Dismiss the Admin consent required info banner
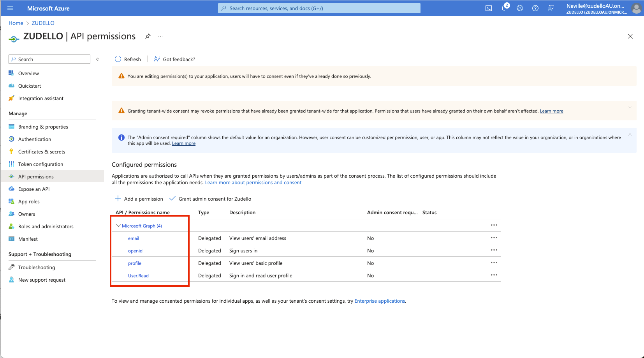The image size is (644, 358). point(630,134)
